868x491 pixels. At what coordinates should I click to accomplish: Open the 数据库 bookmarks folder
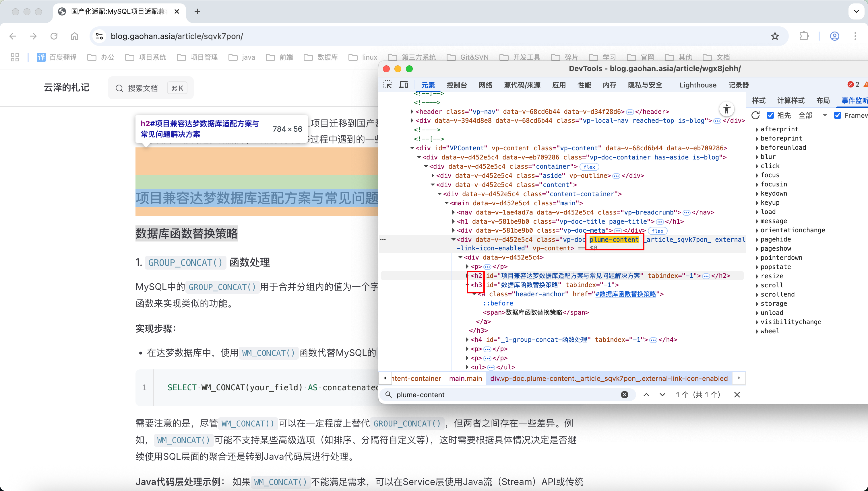point(321,57)
